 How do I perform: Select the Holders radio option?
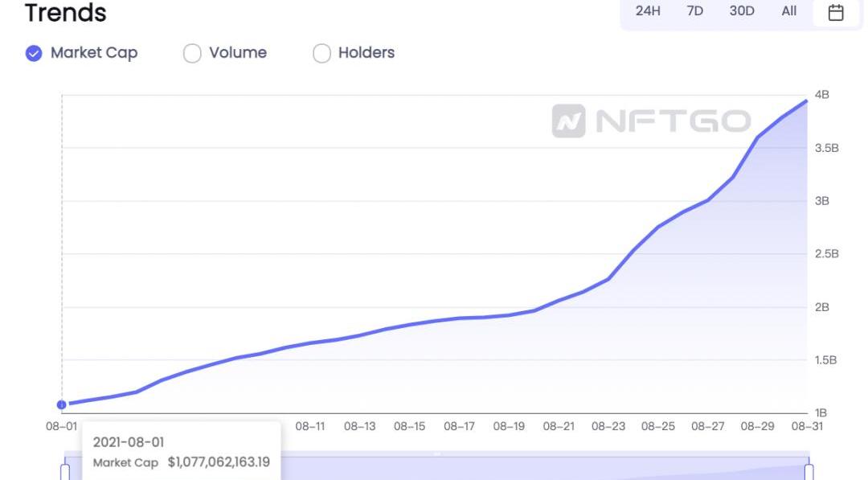click(321, 53)
